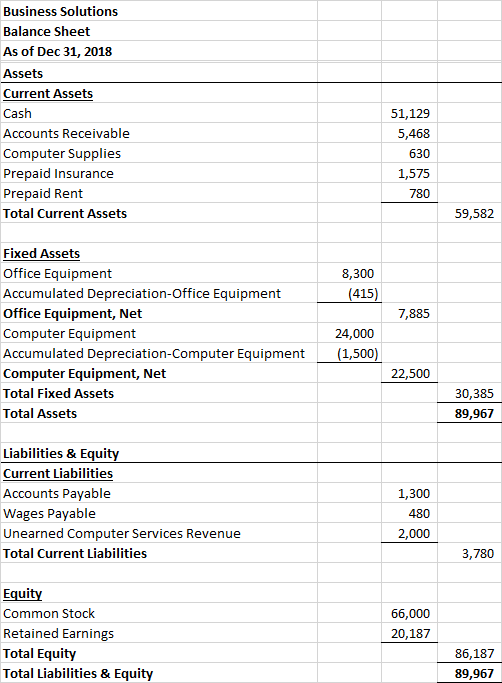This screenshot has height=683, width=502.
Task: Select the 'Business Solutions' title cell
Action: tap(61, 11)
